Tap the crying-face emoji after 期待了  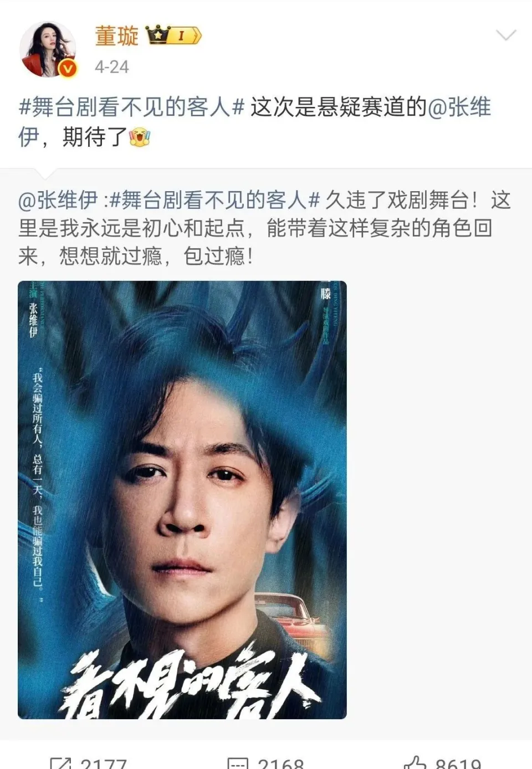click(140, 136)
